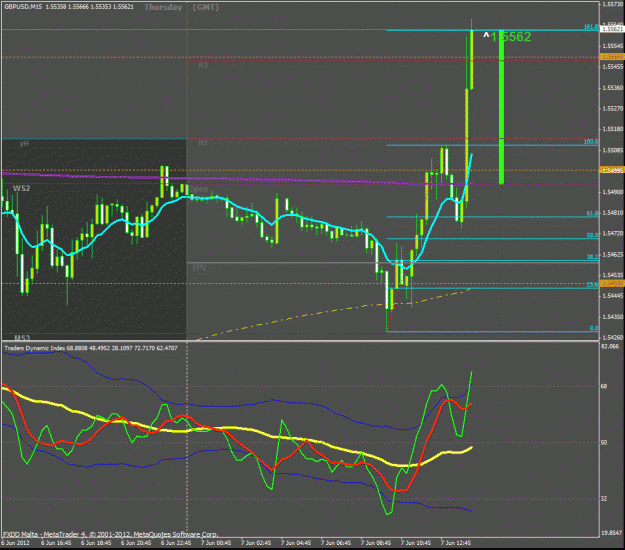
Task: Click indicator scale value 68
Action: tap(604, 386)
